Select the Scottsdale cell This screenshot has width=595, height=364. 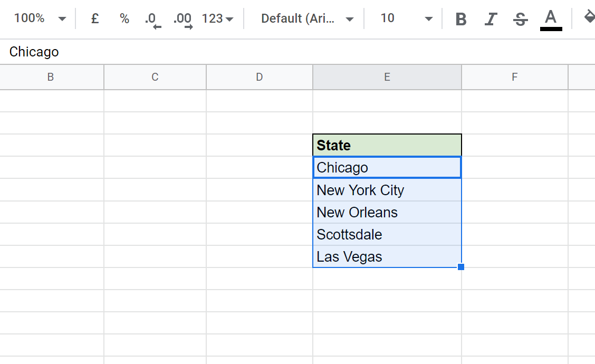(387, 234)
